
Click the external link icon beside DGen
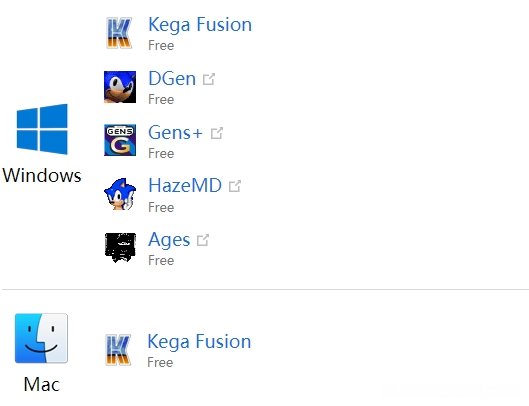coord(209,79)
